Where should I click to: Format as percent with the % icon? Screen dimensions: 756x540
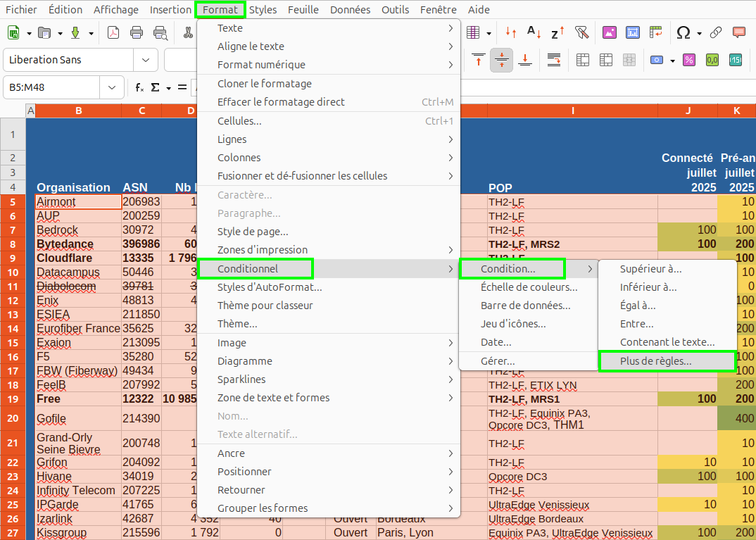coord(689,61)
